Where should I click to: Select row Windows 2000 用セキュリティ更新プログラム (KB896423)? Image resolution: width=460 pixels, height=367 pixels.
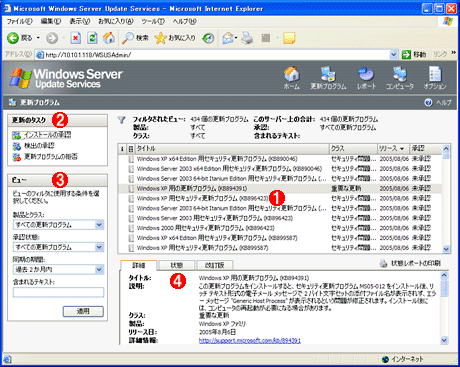click(280, 228)
